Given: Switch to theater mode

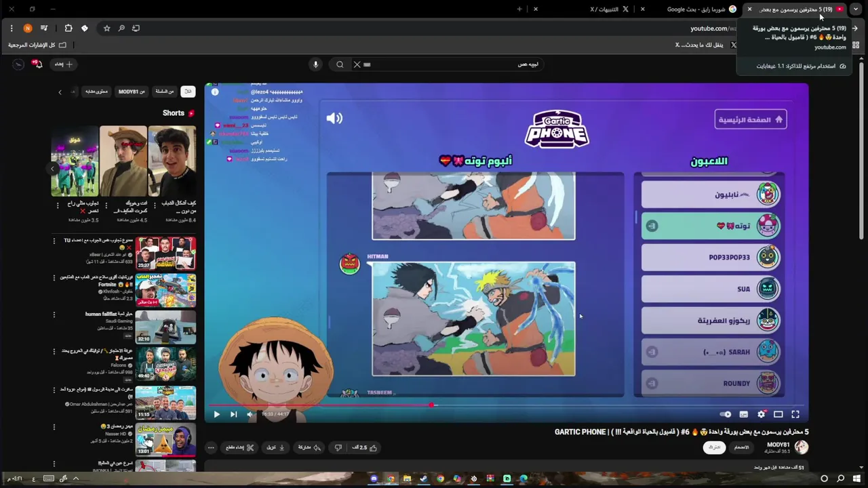Looking at the screenshot, I should [778, 414].
